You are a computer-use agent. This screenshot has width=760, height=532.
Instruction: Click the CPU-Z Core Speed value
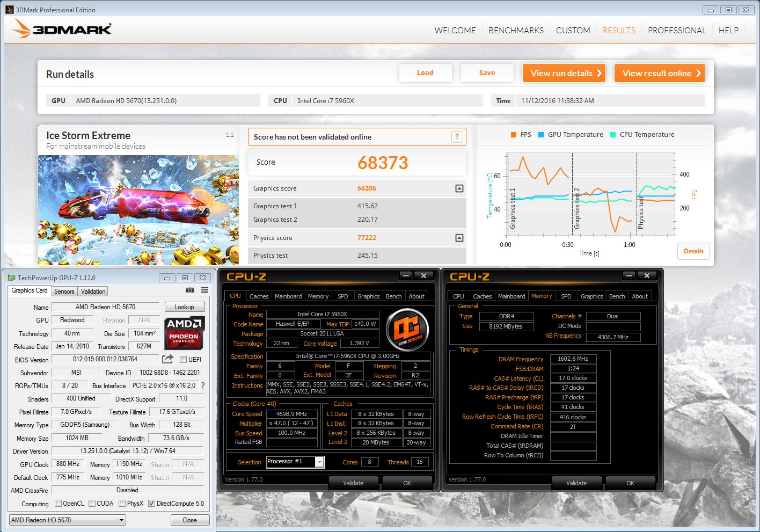click(292, 414)
